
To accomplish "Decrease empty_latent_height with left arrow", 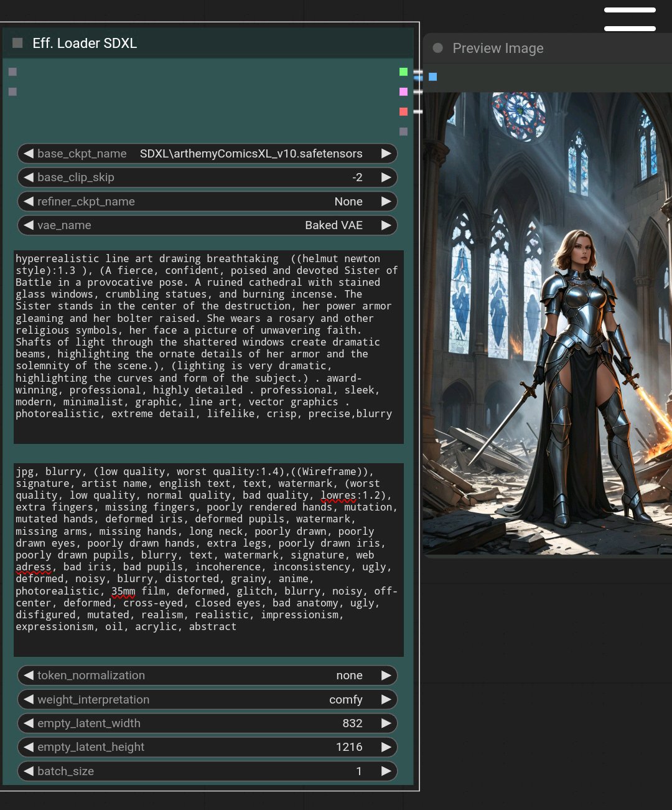I will tap(29, 747).
